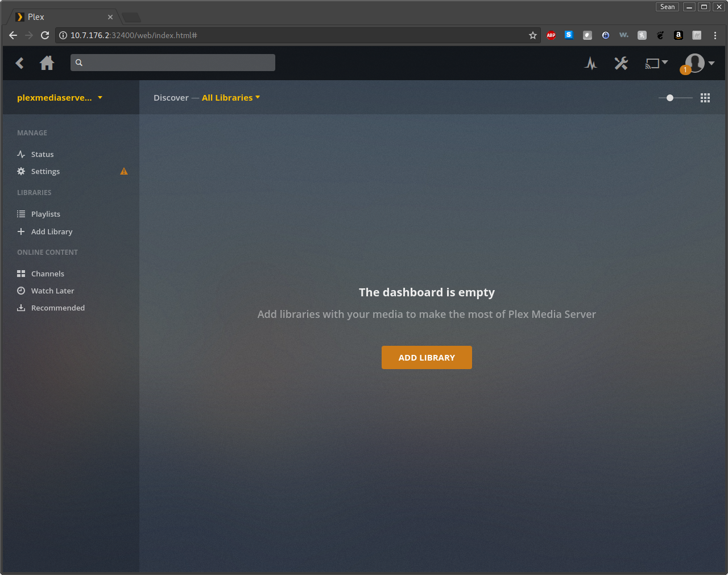Click the browser forward arrow
This screenshot has height=575, width=728.
point(29,35)
